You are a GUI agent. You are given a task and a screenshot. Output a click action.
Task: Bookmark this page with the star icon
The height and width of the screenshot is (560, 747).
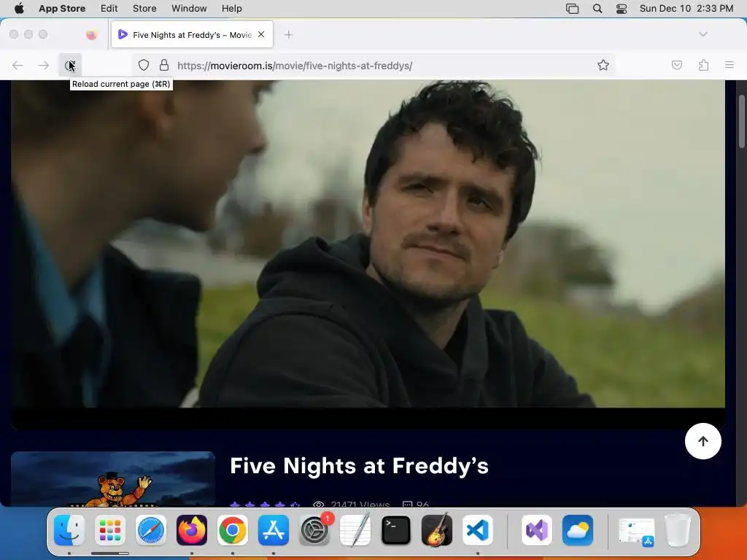(603, 65)
